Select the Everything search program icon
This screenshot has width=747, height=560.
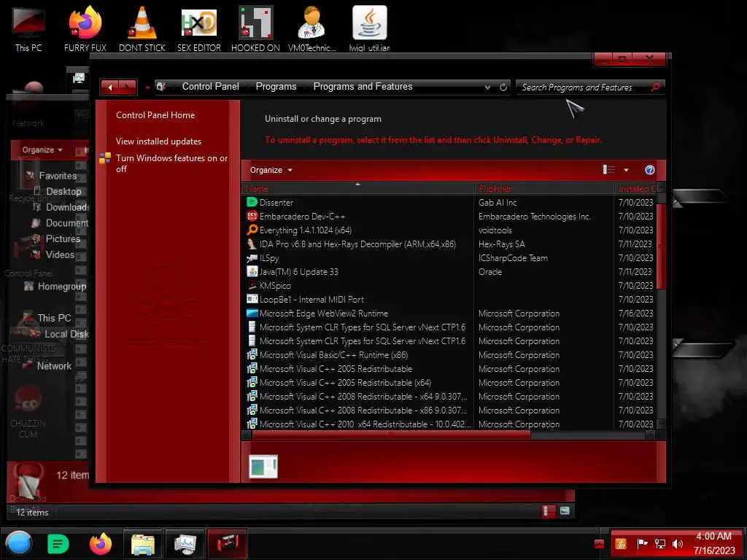click(x=252, y=230)
